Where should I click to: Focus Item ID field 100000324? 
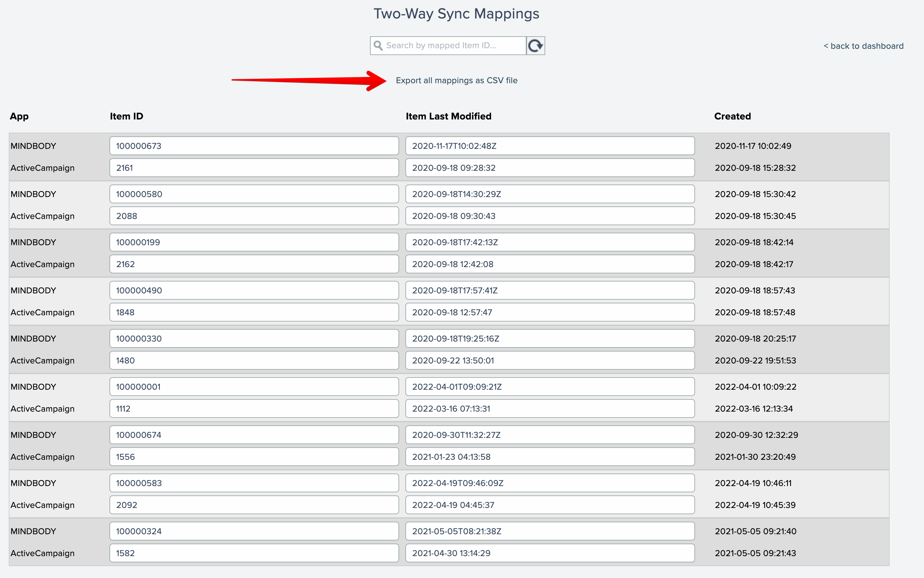click(254, 531)
